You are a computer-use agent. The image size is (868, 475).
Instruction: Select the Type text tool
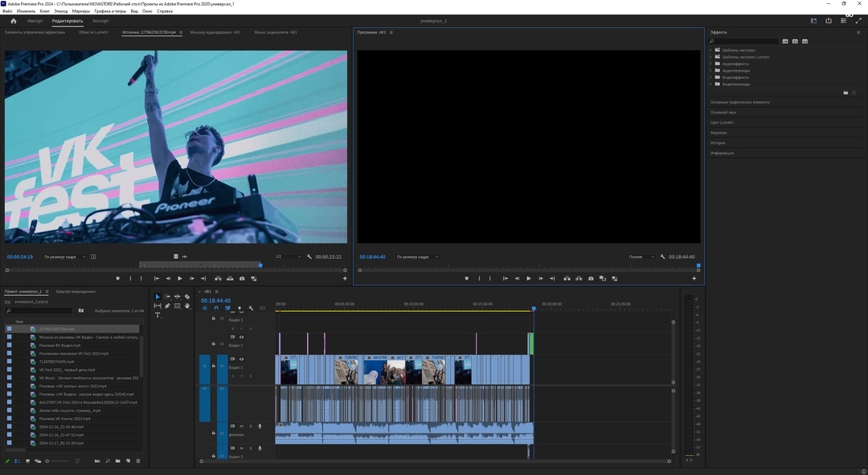158,315
